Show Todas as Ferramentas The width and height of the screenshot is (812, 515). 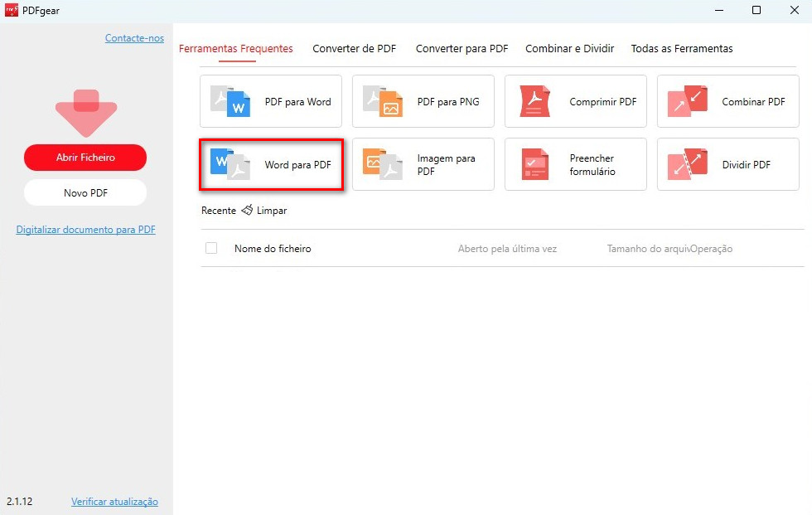point(682,48)
